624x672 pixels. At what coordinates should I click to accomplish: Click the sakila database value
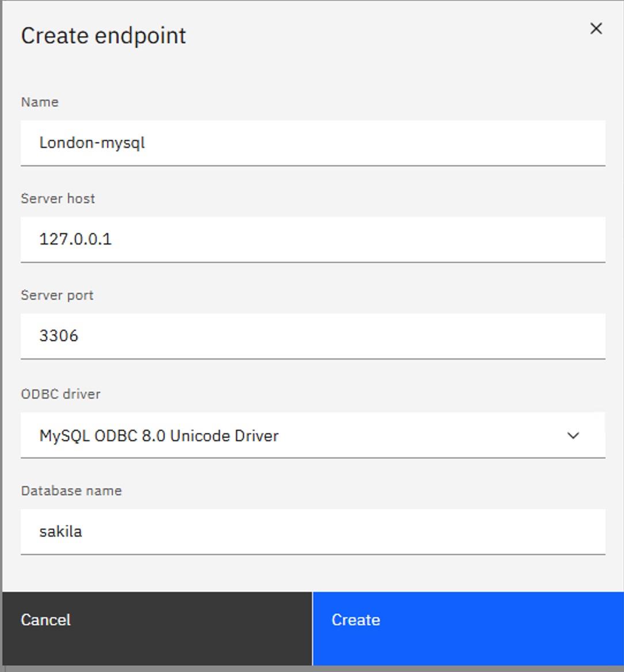pyautogui.click(x=60, y=532)
